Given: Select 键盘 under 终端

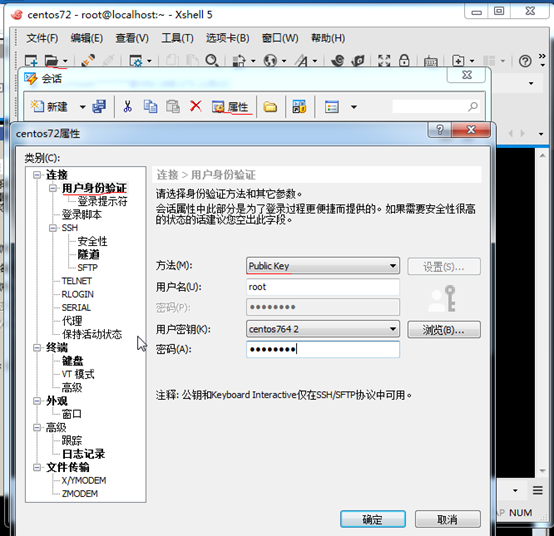Looking at the screenshot, I should point(72,361).
